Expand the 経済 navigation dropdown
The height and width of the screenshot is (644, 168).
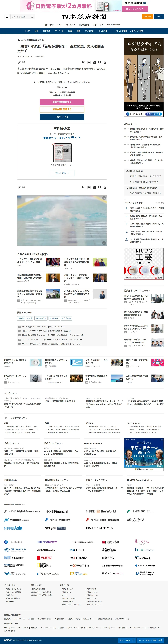[71, 31]
